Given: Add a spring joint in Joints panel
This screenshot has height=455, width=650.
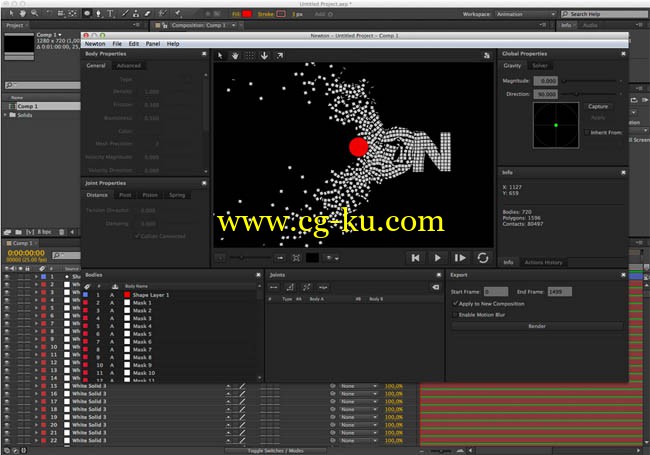Looking at the screenshot, I should [323, 287].
